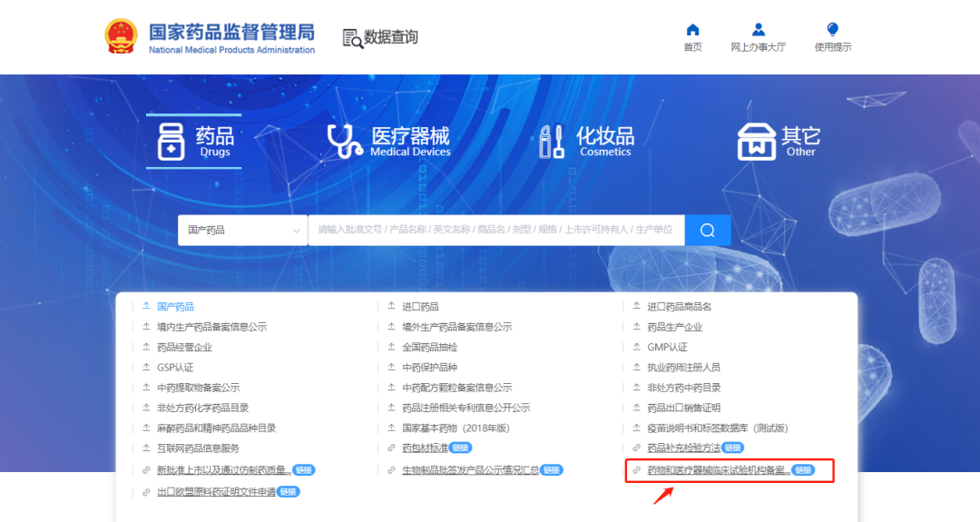980x522 pixels.
Task: Expand the 国产药品 category dropdown
Action: [x=242, y=231]
